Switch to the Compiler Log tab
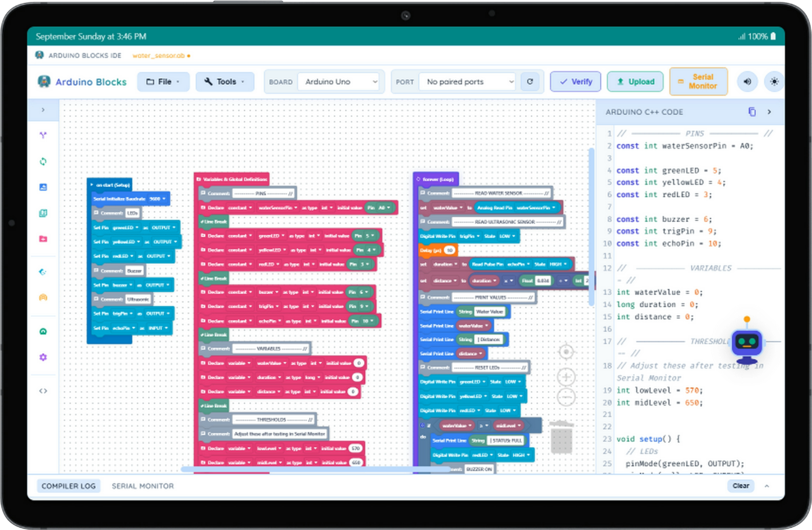Screen dimensions: 812x530 (x=69, y=486)
